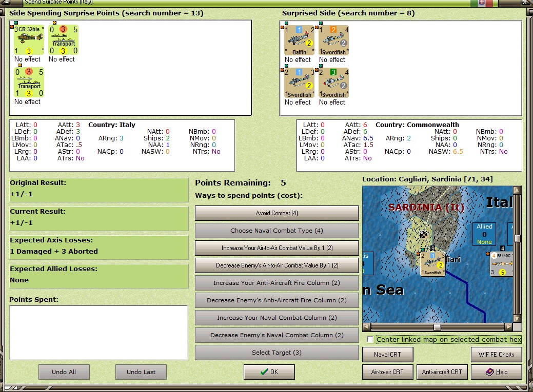Click the 'SARDINIA (It)' map label

(x=426, y=207)
